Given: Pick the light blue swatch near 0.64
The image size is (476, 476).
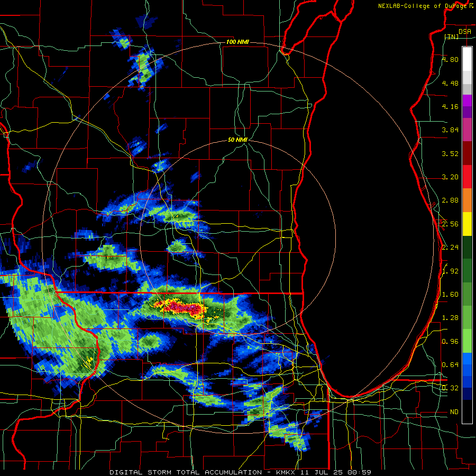Looking at the screenshot, I should tap(467, 359).
